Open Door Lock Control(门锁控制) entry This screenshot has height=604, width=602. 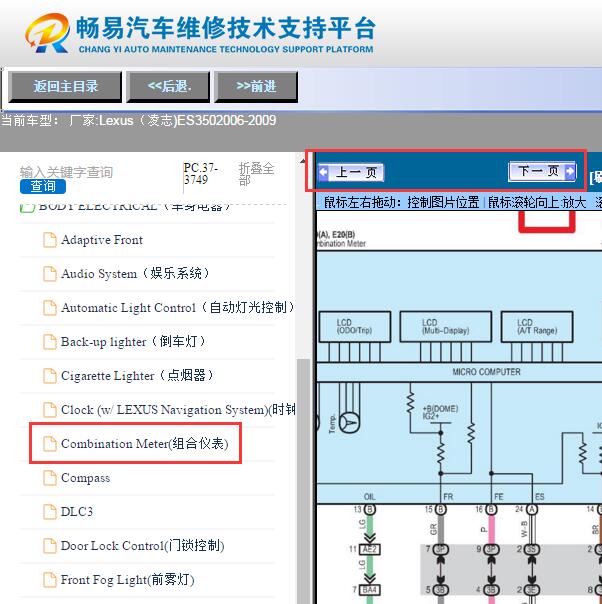tap(143, 545)
